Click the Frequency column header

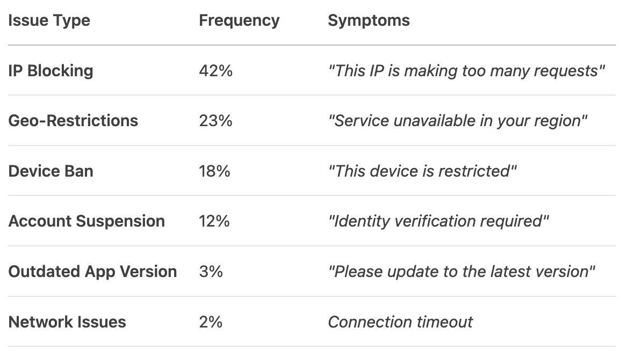pos(239,20)
